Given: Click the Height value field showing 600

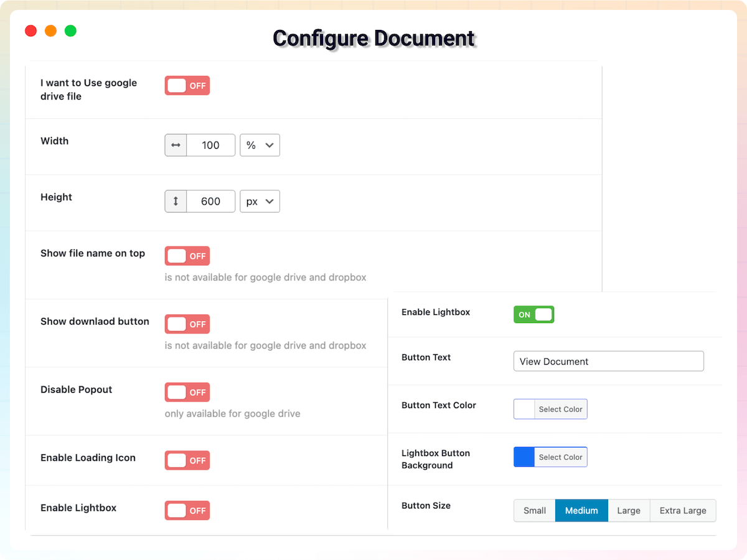Looking at the screenshot, I should point(211,201).
